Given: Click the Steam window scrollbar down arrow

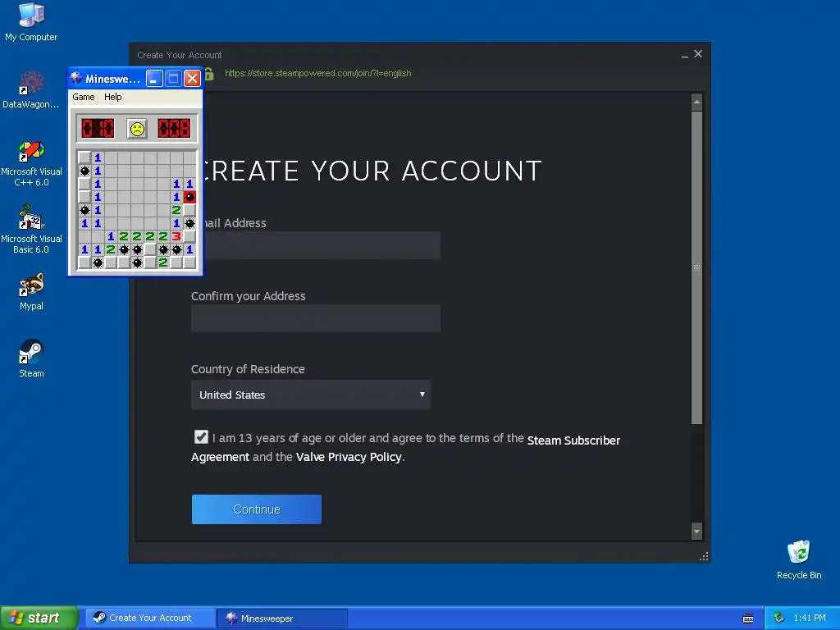Looking at the screenshot, I should (696, 532).
